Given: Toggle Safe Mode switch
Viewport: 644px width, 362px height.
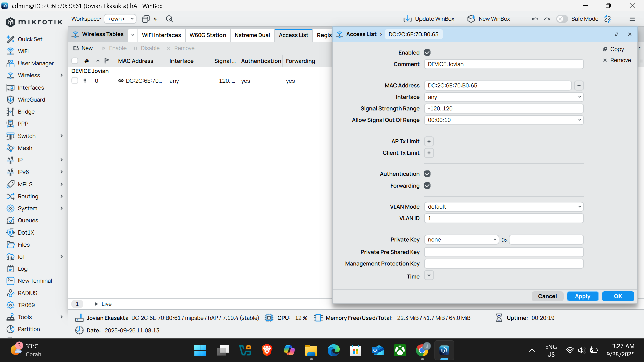Looking at the screenshot, I should click(562, 19).
